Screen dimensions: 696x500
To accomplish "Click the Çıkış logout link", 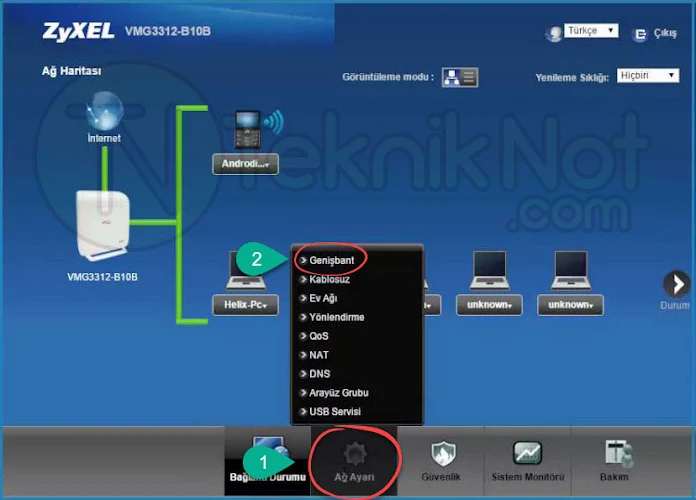I will 665,34.
